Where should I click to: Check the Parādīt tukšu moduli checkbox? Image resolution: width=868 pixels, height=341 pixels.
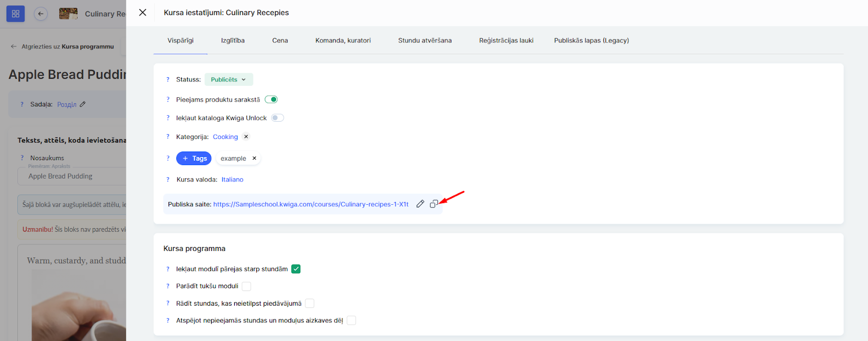pyautogui.click(x=246, y=286)
